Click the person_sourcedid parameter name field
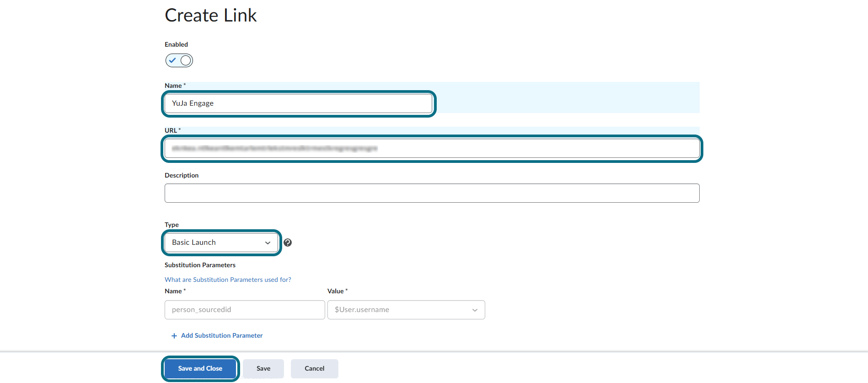Screen dimensions: 868x383 pos(245,310)
